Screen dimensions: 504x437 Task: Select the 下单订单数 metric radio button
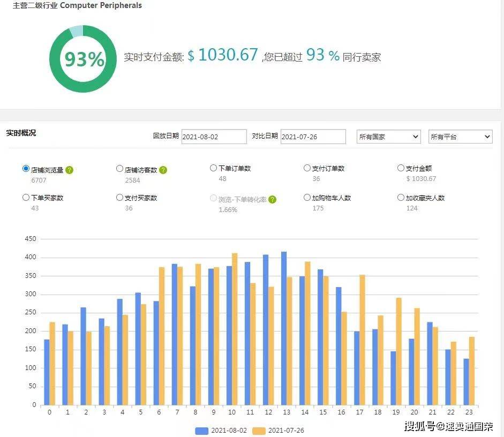click(x=214, y=168)
